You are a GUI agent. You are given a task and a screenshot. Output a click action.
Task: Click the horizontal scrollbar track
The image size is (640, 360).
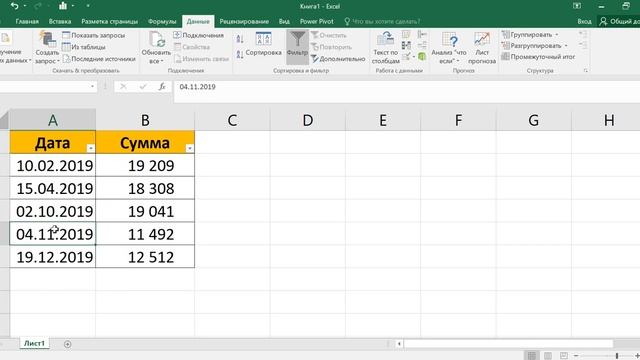click(509, 344)
